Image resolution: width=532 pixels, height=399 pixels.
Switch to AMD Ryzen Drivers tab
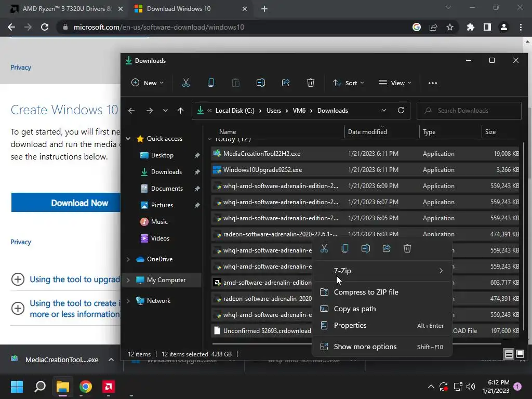click(x=66, y=9)
